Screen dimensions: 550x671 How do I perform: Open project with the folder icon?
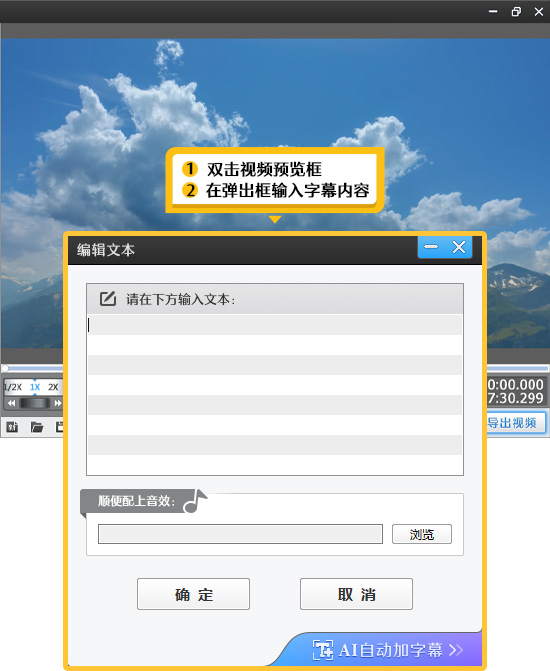pos(37,427)
